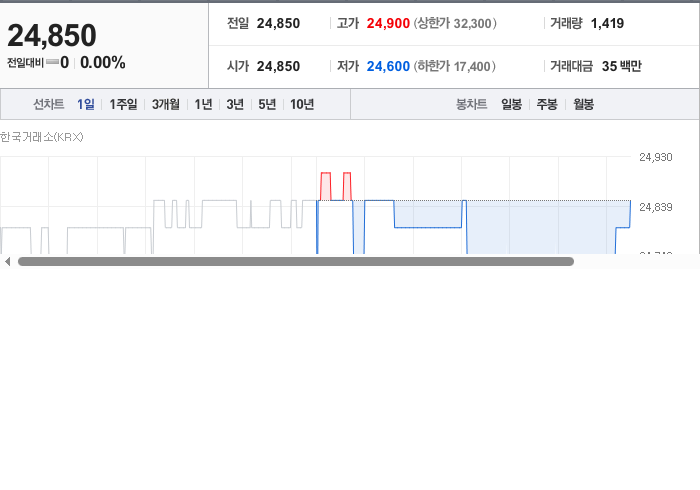Switch line chart to 1주일

pyautogui.click(x=123, y=104)
